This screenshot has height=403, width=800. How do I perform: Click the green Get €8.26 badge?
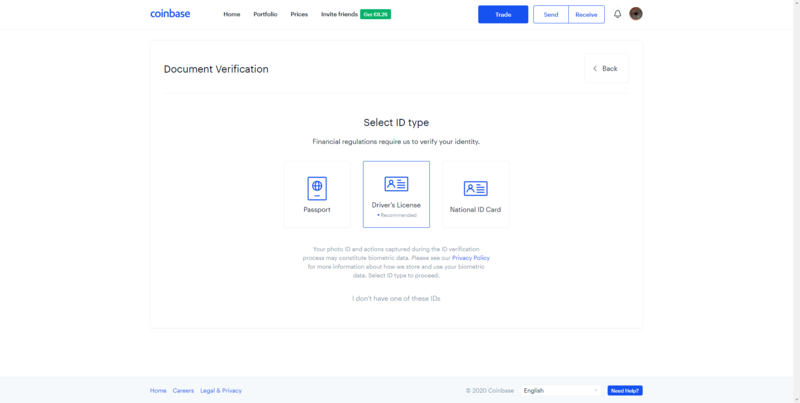(x=376, y=14)
